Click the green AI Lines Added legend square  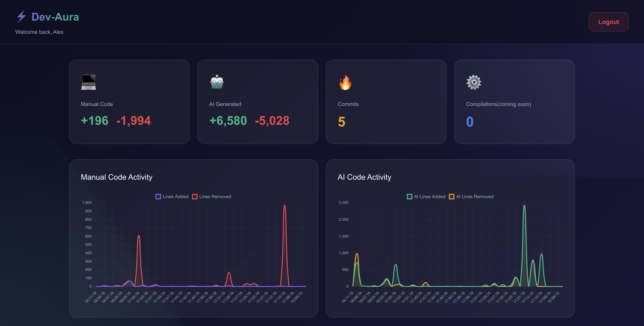[410, 197]
